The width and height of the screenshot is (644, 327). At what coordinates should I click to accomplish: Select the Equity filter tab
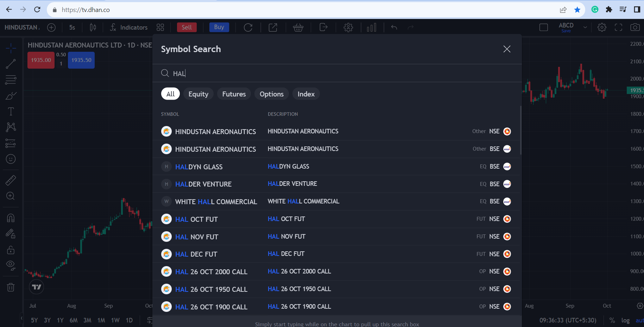(x=198, y=94)
